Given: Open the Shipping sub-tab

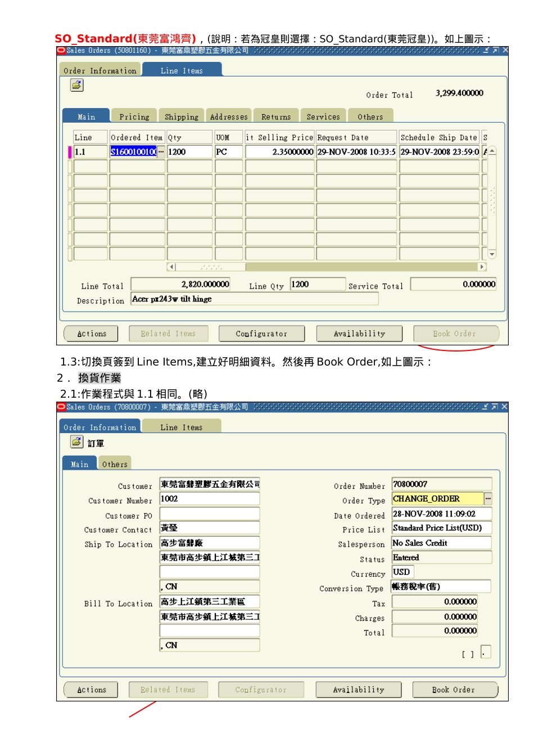Looking at the screenshot, I should (x=182, y=117).
